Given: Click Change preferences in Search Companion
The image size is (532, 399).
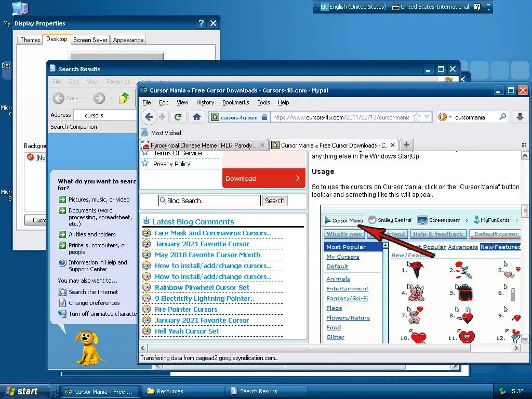Looking at the screenshot, I should point(94,303).
